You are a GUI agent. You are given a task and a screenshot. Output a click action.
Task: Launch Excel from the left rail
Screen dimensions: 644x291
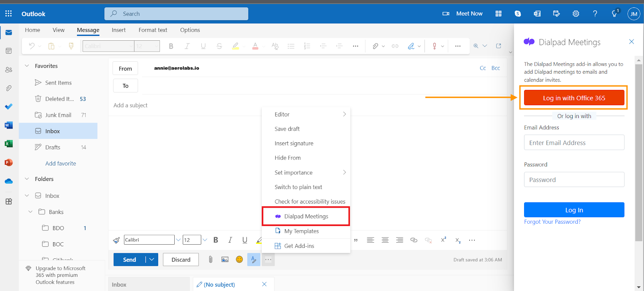[x=8, y=143]
